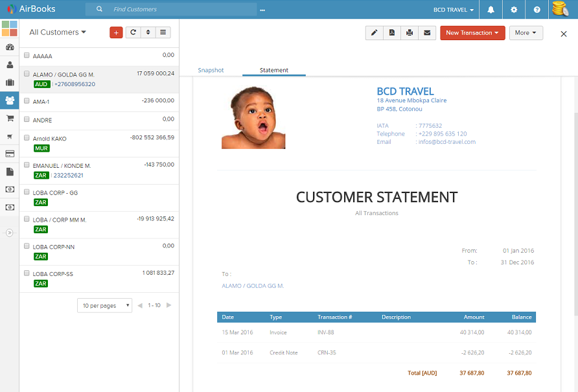Tick the AMA-1 customer checkbox

coord(27,100)
